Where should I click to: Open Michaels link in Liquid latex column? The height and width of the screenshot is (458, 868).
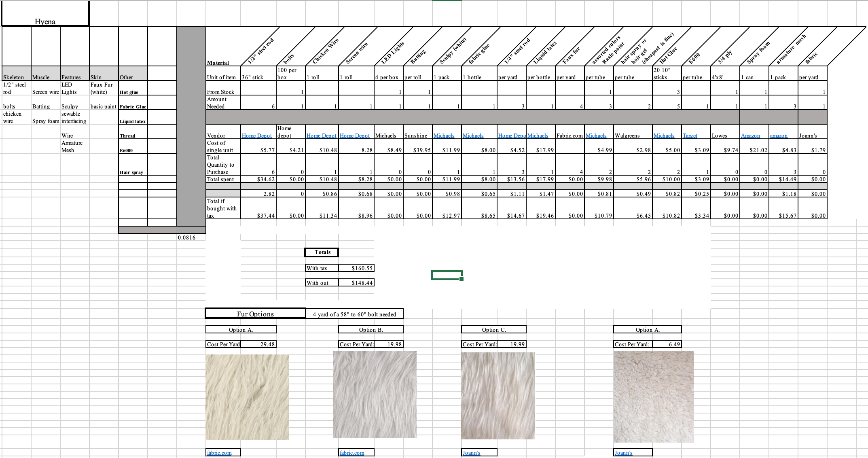tap(538, 136)
